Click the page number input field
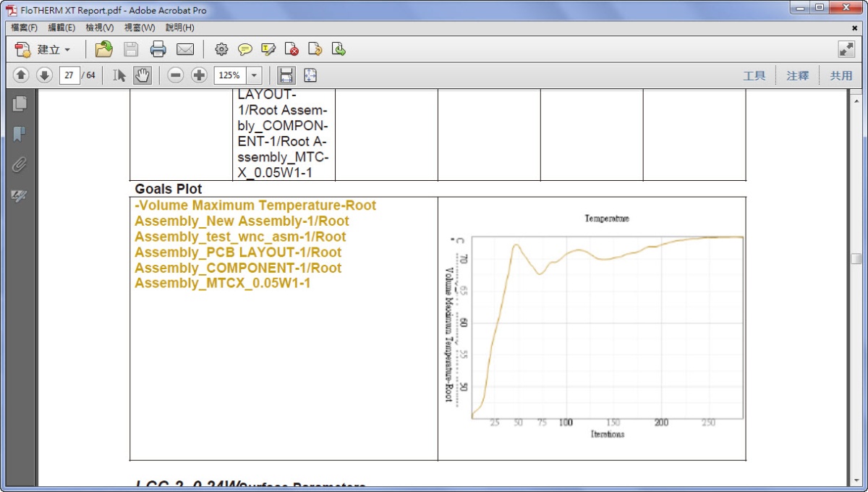The width and height of the screenshot is (868, 492). point(70,75)
